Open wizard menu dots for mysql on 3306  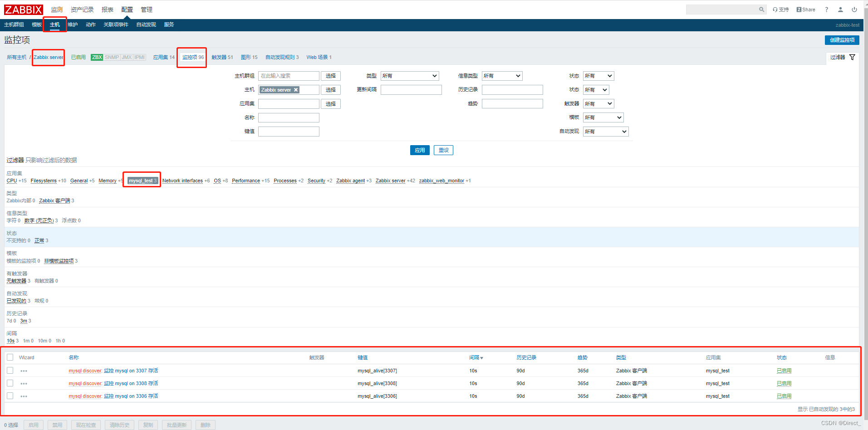(24, 396)
